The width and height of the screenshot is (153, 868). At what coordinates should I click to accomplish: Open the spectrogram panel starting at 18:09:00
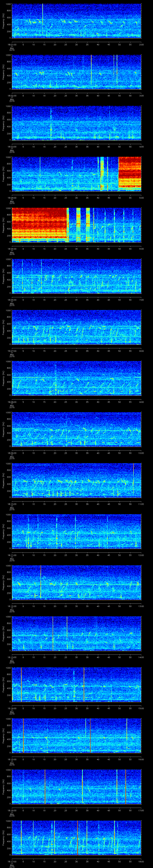pyautogui.click(x=76, y=429)
